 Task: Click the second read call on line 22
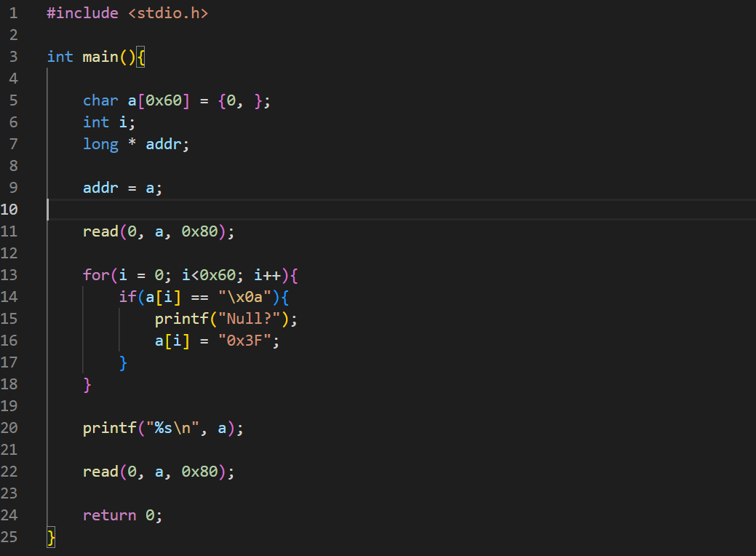coord(100,472)
